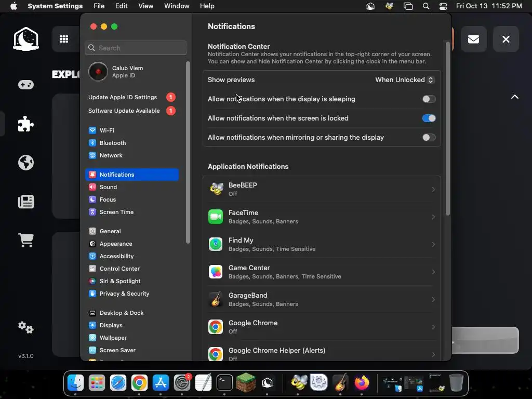Click the BeeBEEP icon in menu bar
This screenshot has width=532, height=399.
(x=389, y=6)
